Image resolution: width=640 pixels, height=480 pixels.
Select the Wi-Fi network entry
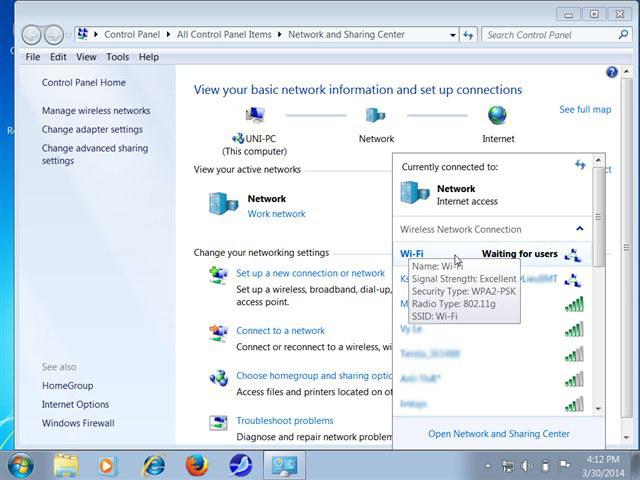[493, 254]
